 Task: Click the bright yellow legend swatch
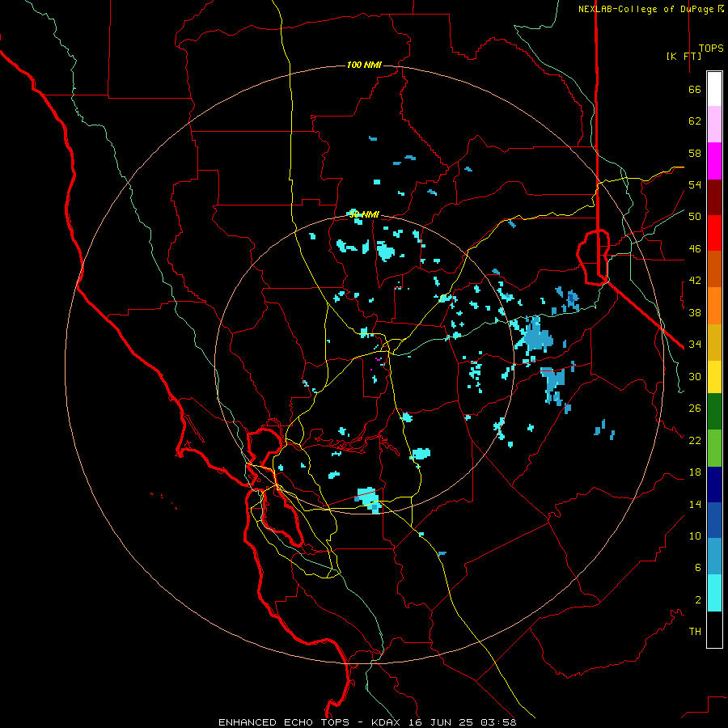pos(714,377)
